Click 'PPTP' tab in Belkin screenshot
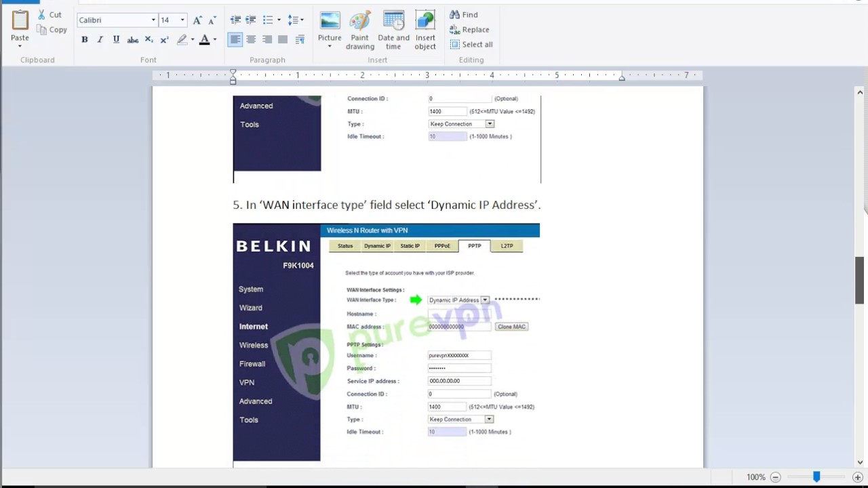 point(474,246)
